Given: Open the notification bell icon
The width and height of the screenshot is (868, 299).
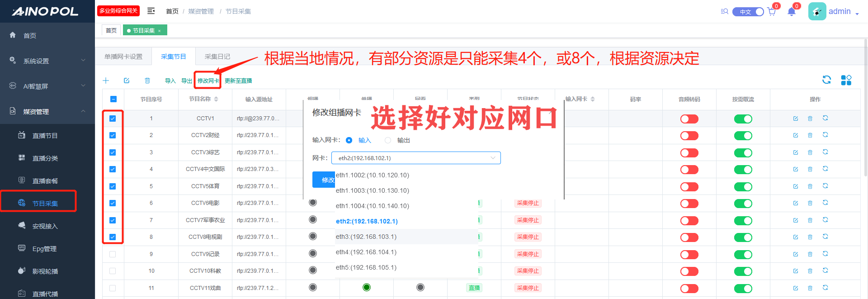Looking at the screenshot, I should pyautogui.click(x=791, y=12).
